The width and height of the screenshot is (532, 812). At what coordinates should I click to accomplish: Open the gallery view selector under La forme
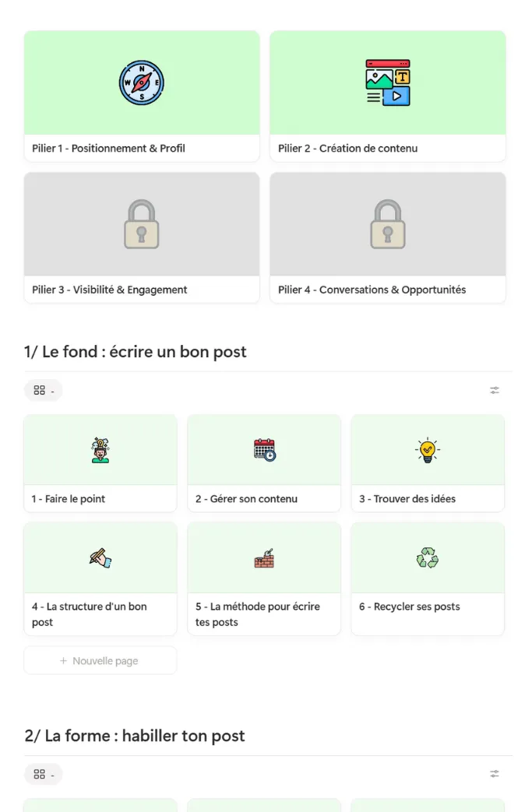[x=44, y=774]
